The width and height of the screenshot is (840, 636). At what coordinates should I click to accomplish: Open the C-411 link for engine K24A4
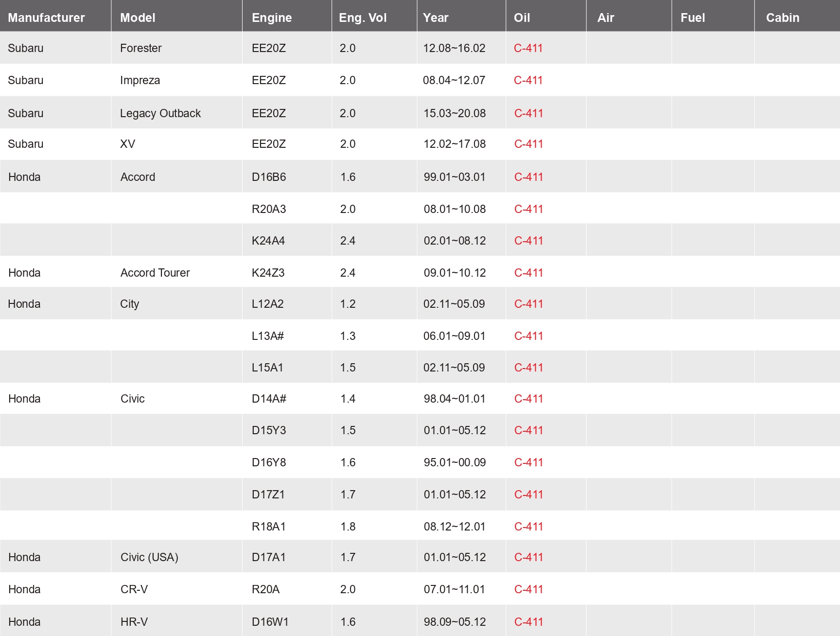pos(528,241)
